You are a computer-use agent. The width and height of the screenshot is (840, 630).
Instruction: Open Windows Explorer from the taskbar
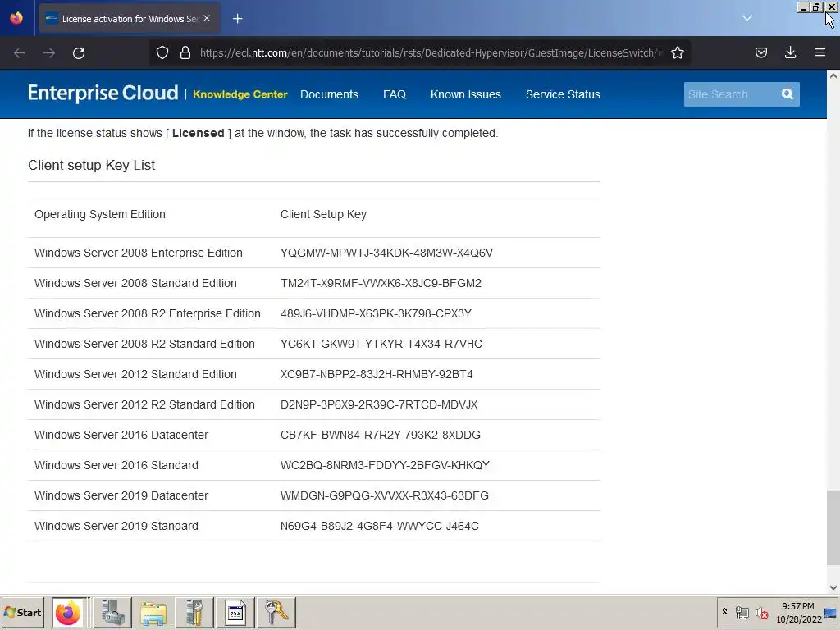[153, 613]
